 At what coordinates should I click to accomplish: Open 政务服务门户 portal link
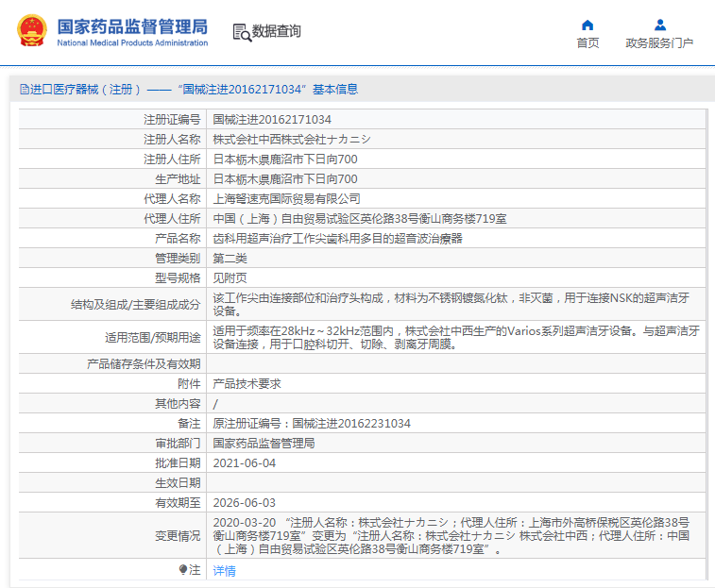coord(659,42)
